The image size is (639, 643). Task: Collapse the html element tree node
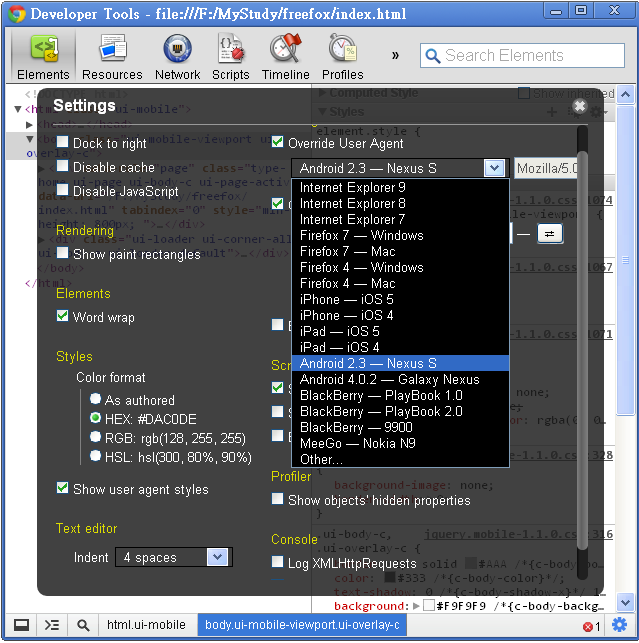click(x=18, y=109)
